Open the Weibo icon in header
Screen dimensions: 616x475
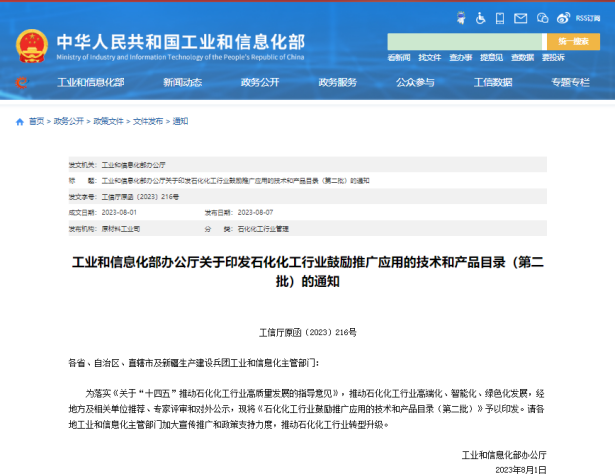[563, 18]
